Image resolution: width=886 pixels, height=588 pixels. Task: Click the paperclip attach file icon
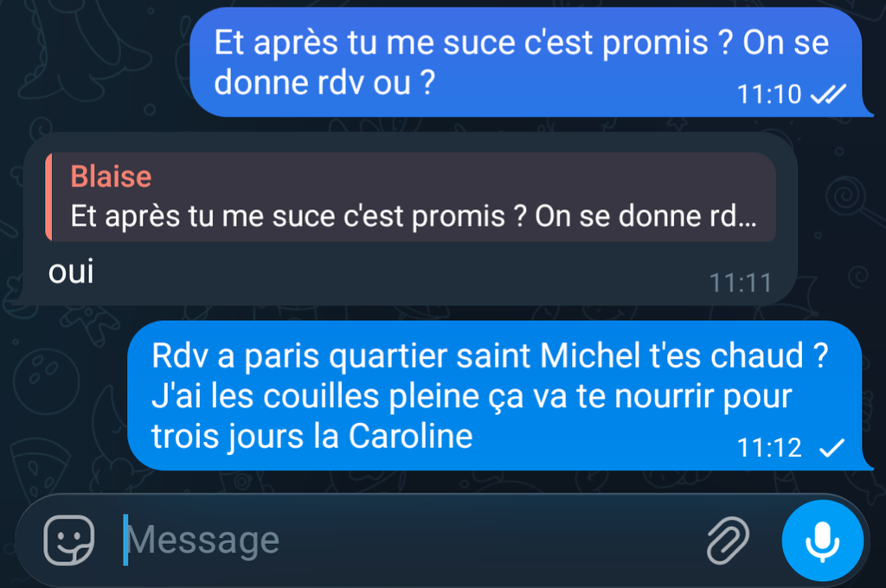pos(728,540)
